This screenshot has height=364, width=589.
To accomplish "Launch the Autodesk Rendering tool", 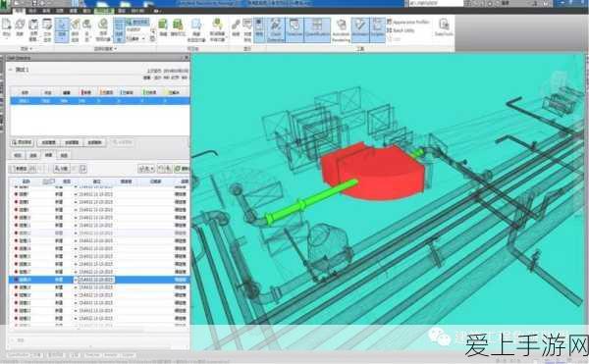I will click(341, 29).
